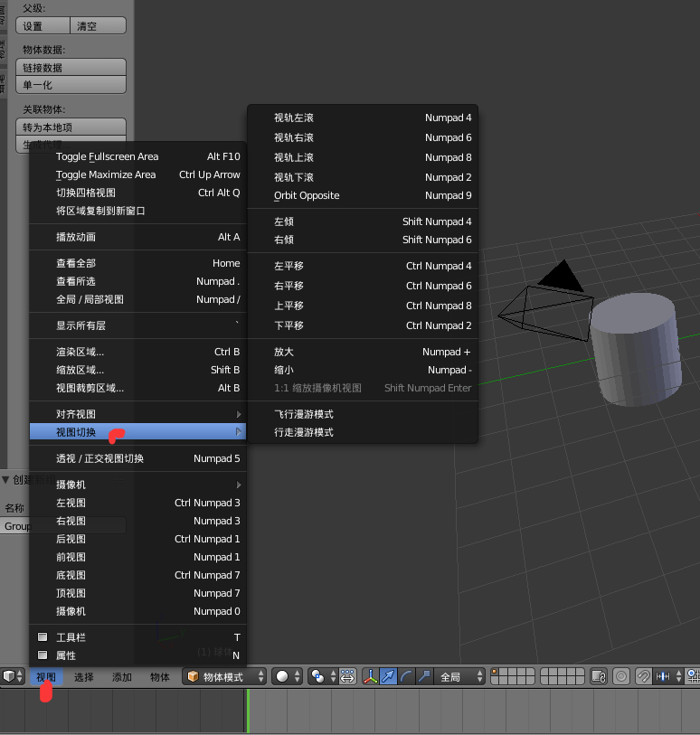700x735 pixels.
Task: Select the scale manipulator icon
Action: click(x=424, y=676)
